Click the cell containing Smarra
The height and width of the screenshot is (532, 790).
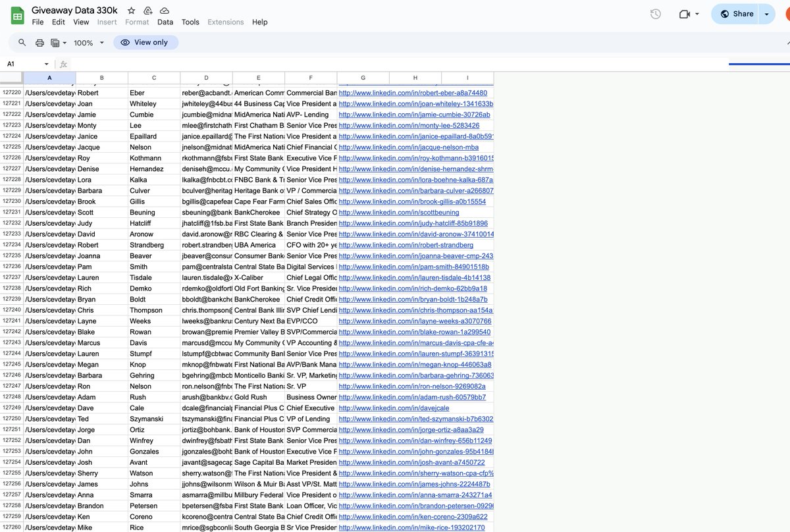pos(154,495)
